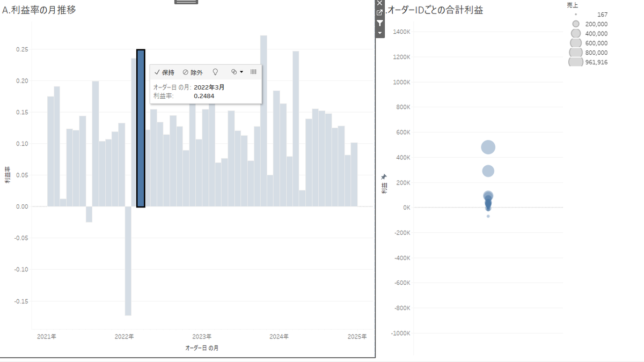Select the small bubble below the zero line
Screen dimensions: 644x362
[488, 216]
